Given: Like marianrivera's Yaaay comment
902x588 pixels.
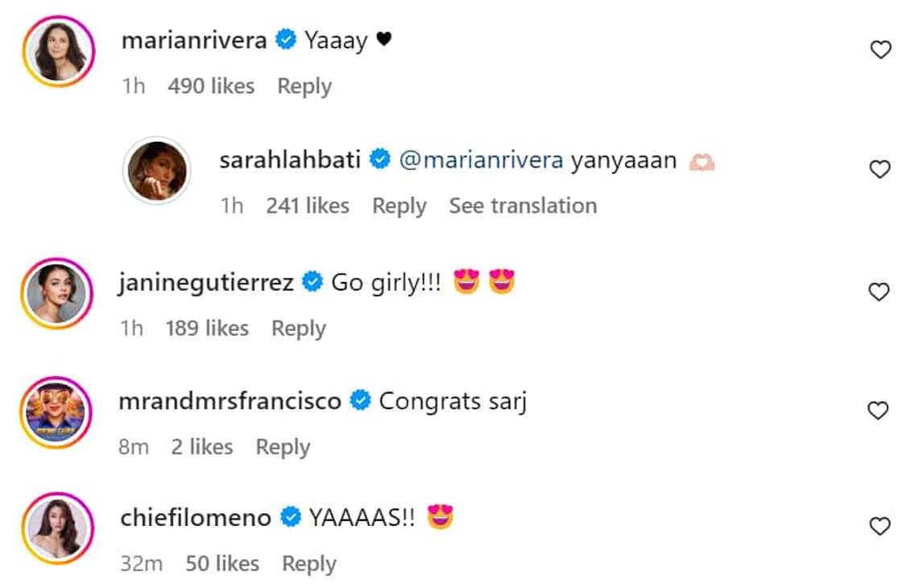Looking at the screenshot, I should tap(880, 51).
